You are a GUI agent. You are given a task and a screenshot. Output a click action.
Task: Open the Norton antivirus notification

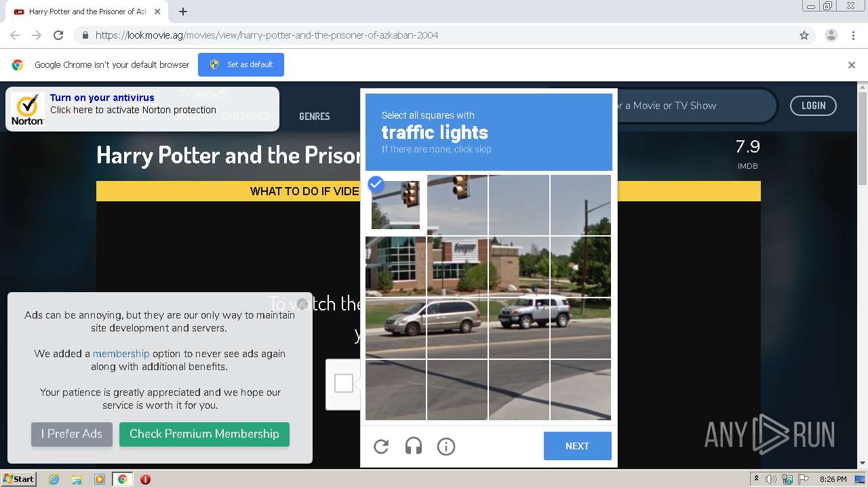point(142,108)
